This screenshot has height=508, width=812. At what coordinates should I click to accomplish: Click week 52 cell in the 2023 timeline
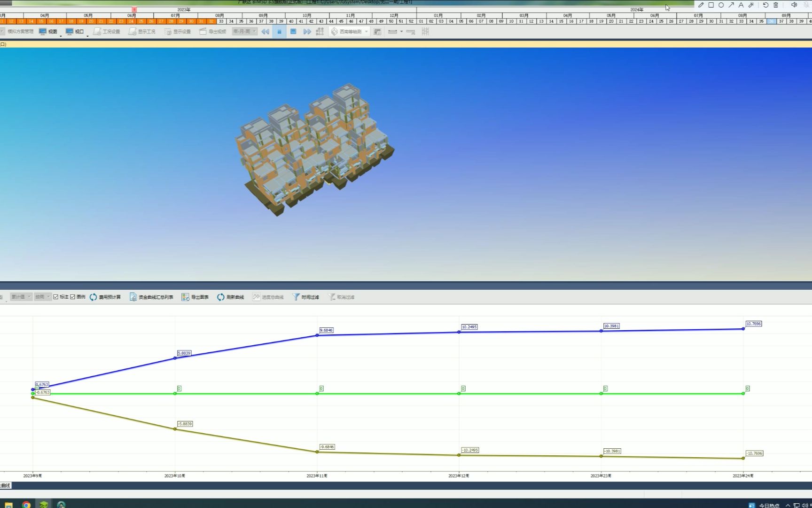click(x=411, y=21)
